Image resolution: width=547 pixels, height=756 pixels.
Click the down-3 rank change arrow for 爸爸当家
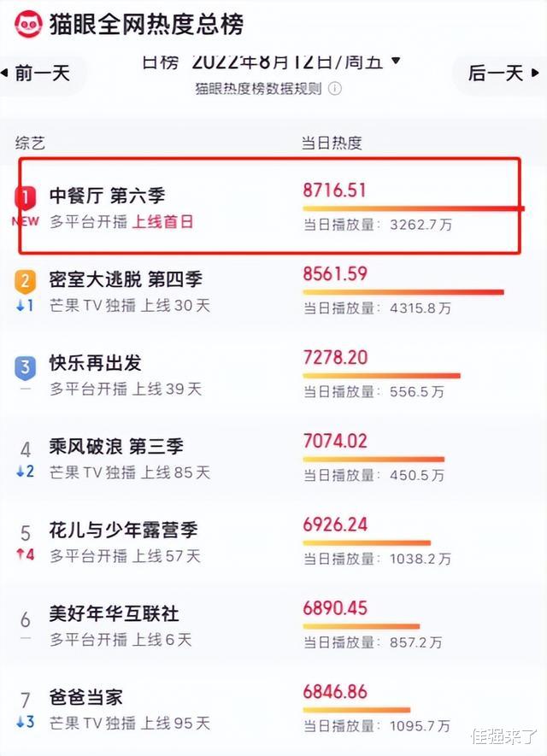point(25,722)
